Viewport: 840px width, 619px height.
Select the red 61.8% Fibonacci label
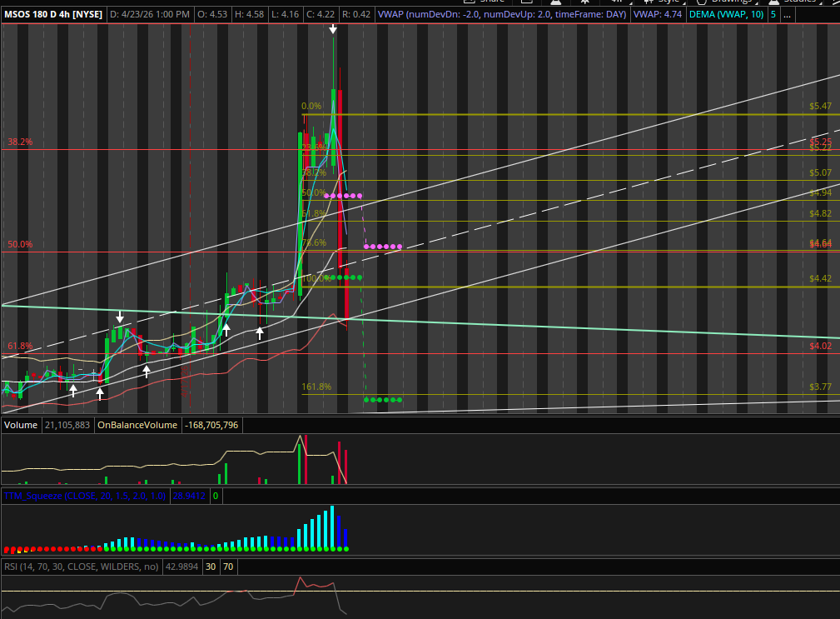[20, 347]
